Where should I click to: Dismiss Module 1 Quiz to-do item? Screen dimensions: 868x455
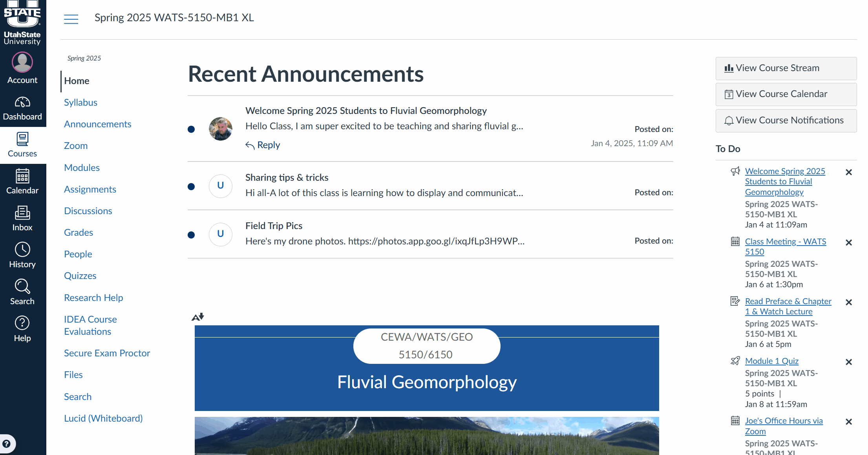pos(849,362)
